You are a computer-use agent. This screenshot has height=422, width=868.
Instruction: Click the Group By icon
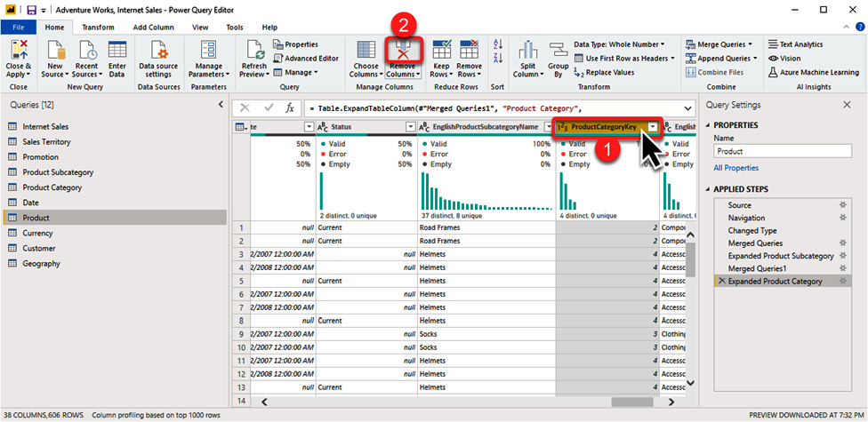click(558, 51)
